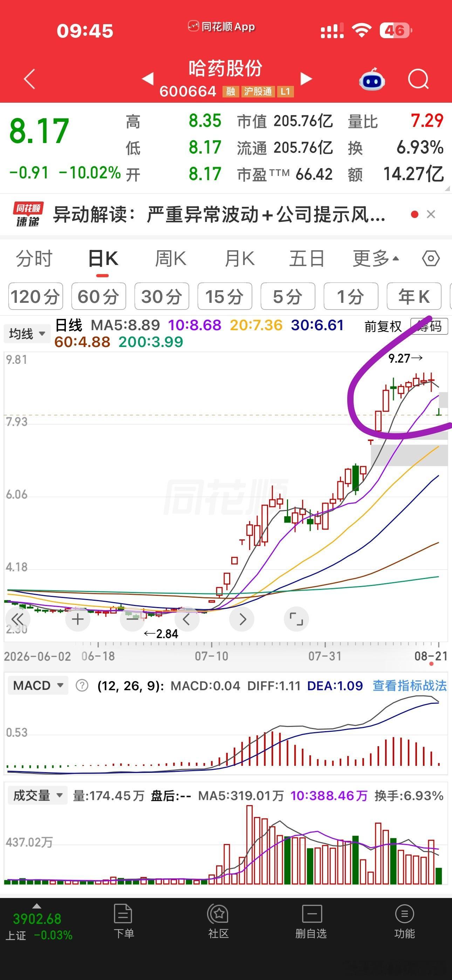
Task: Tap the 换手:6.93% turnover text
Action: (x=409, y=796)
